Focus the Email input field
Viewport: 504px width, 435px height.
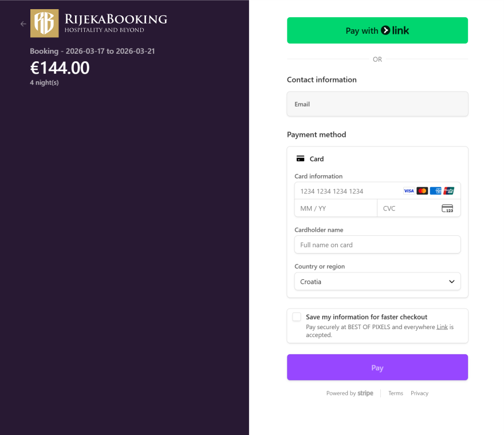pyautogui.click(x=377, y=104)
